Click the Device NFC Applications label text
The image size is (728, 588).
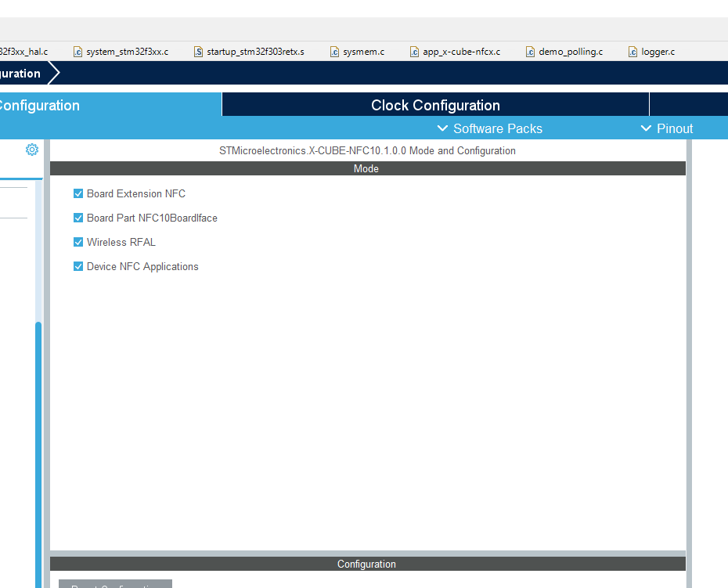coord(142,267)
